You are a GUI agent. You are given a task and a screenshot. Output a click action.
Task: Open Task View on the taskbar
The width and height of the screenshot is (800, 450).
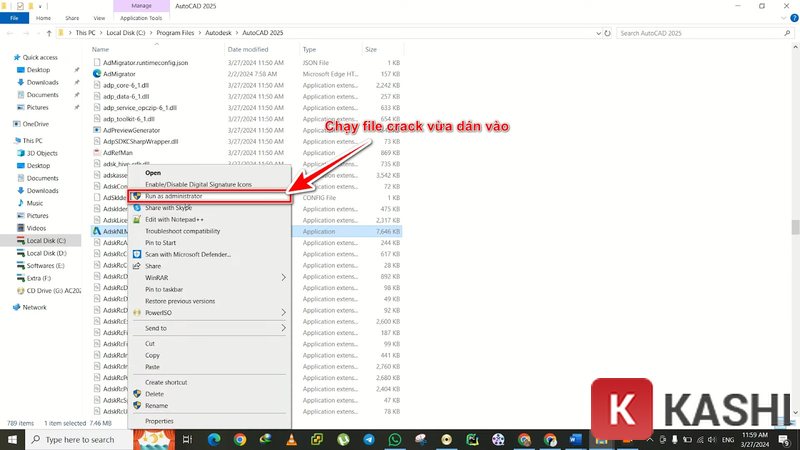click(x=187, y=439)
